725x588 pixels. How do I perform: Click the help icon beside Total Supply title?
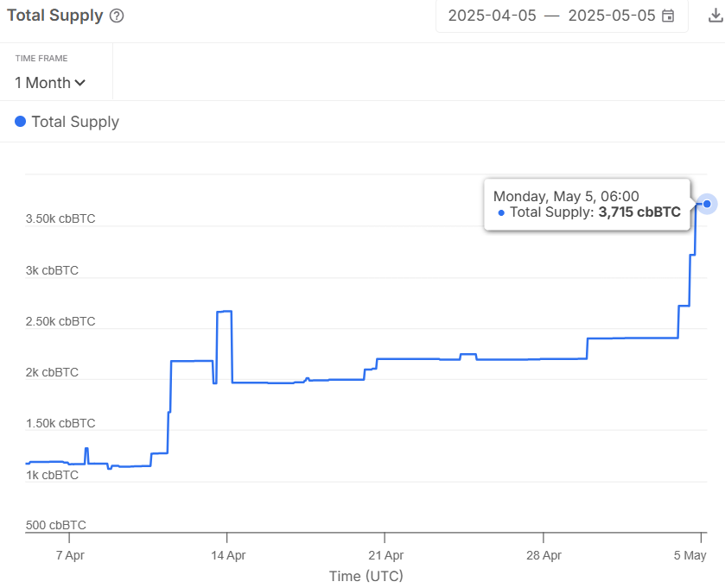click(x=118, y=16)
